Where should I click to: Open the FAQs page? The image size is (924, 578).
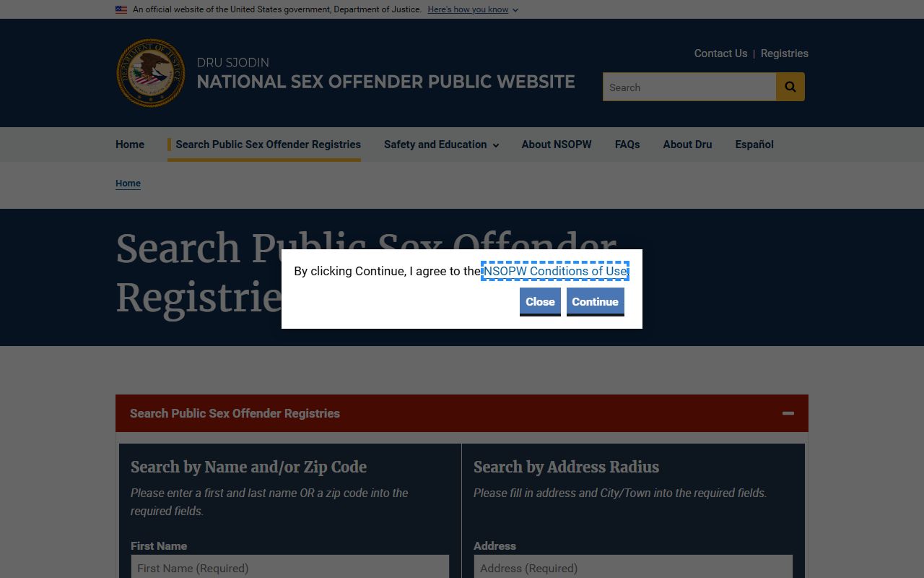click(x=627, y=144)
